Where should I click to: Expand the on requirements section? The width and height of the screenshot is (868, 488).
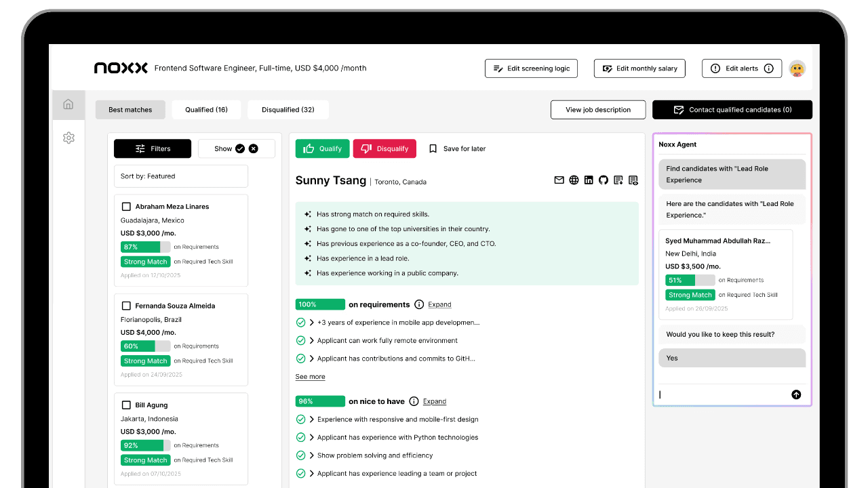(x=439, y=305)
